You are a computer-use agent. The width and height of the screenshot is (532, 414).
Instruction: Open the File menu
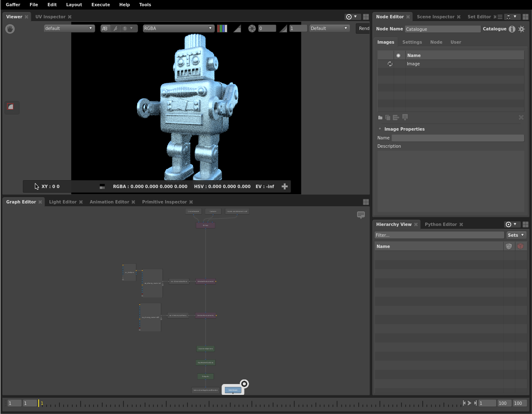coord(34,5)
